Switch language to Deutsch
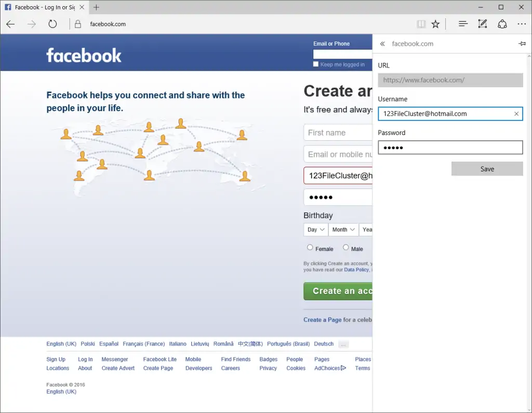This screenshot has width=532, height=413. 324,344
